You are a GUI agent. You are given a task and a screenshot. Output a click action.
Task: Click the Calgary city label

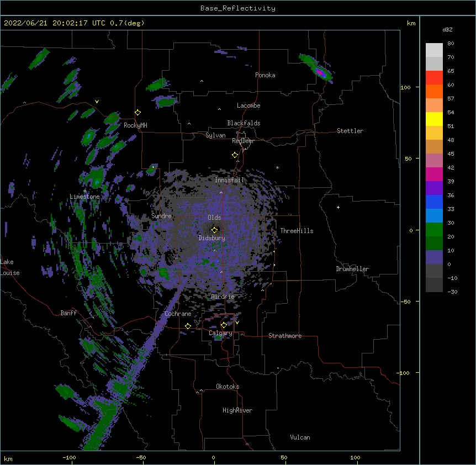coord(220,333)
